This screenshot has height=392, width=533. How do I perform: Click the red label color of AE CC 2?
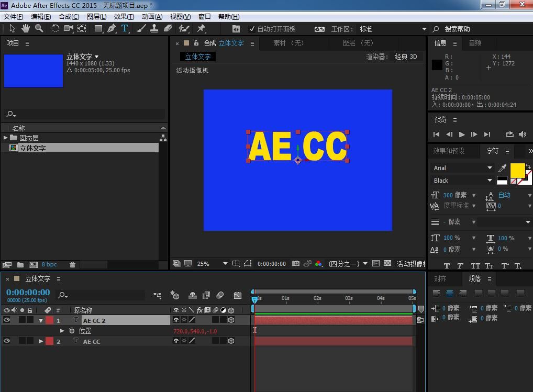(50, 320)
